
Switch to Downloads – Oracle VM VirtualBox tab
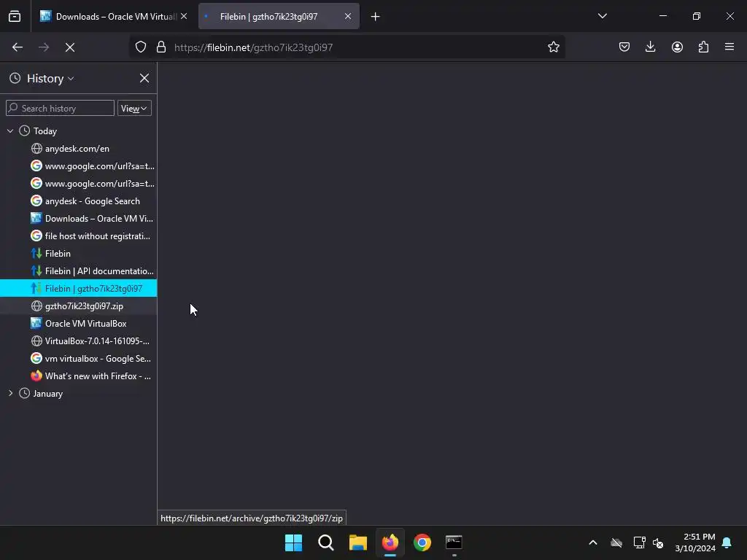[x=115, y=17]
